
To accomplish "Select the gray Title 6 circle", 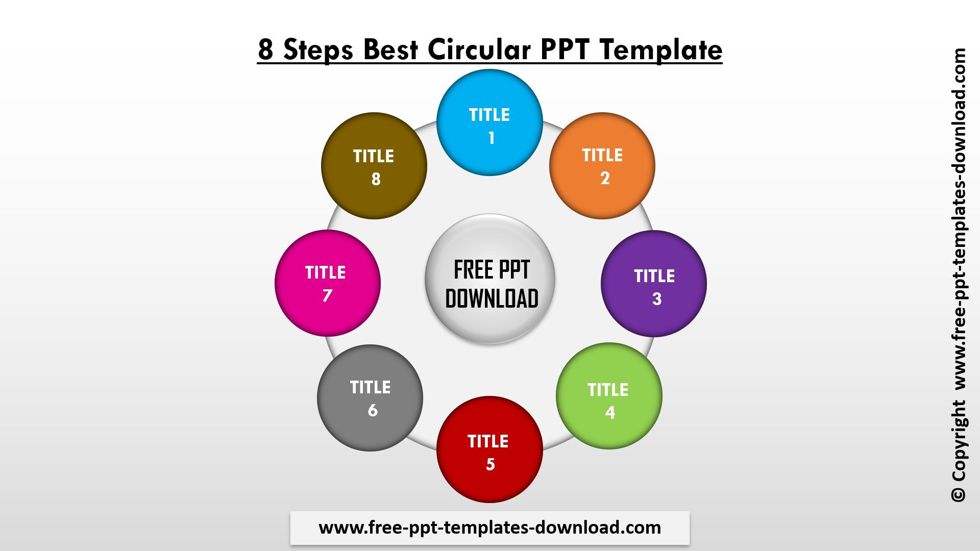I will (x=371, y=398).
